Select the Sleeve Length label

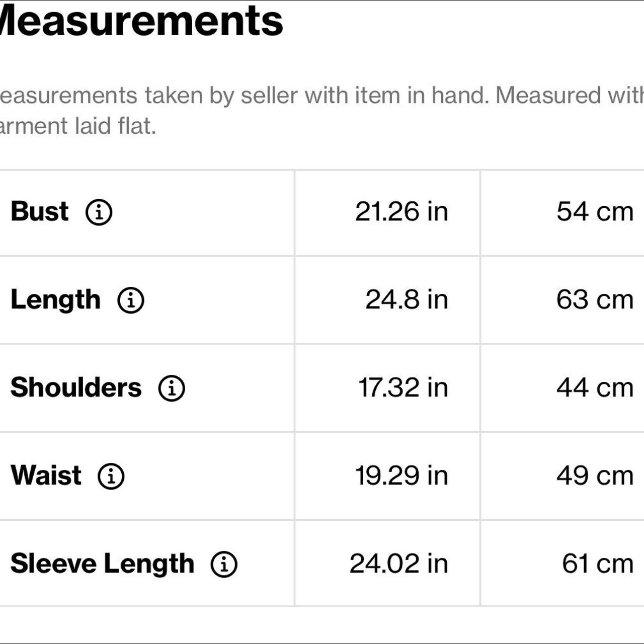[102, 564]
